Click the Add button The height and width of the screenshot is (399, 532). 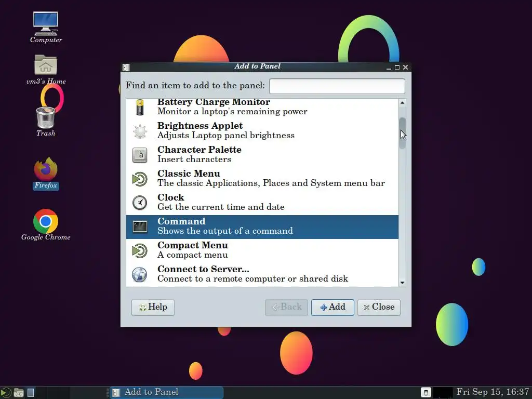point(332,307)
